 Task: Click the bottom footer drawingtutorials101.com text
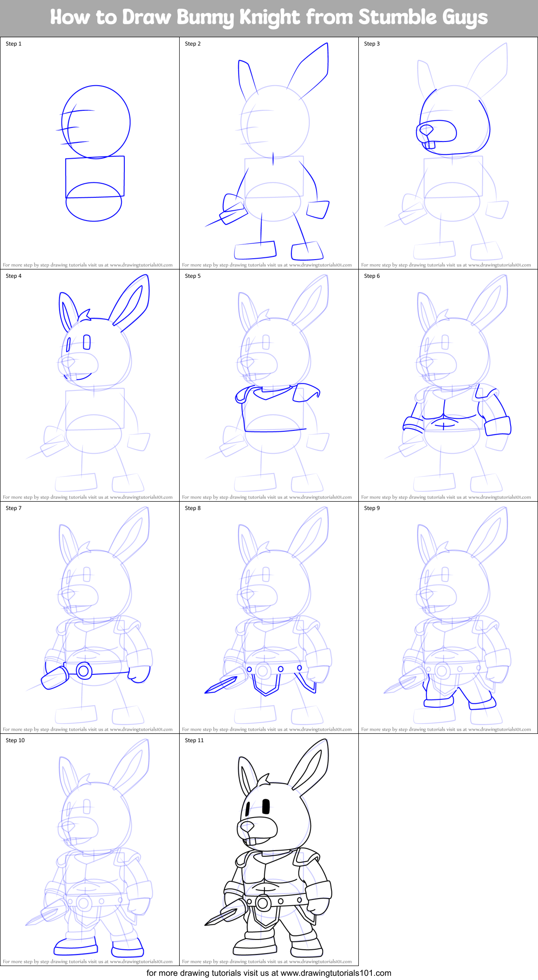[269, 973]
